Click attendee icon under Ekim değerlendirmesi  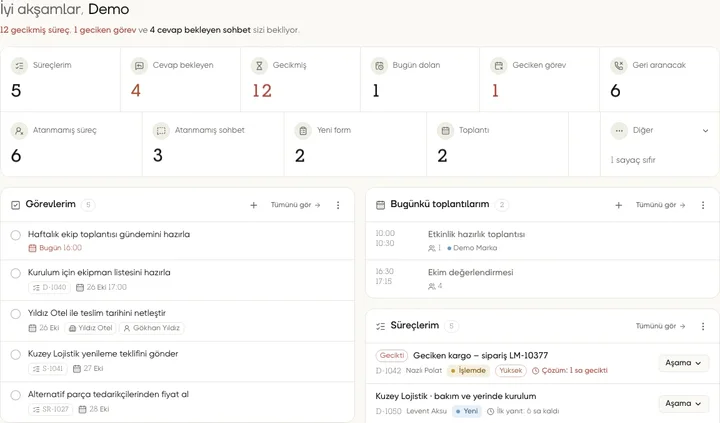point(432,286)
